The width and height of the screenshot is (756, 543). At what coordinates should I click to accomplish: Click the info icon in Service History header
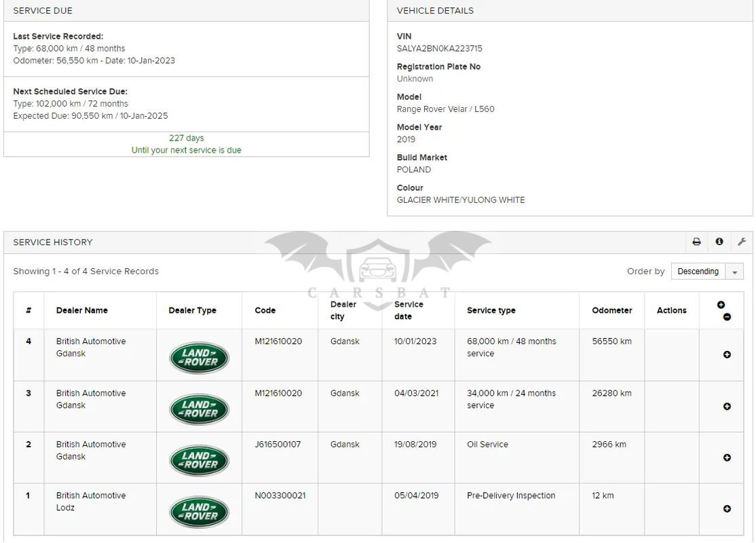pyautogui.click(x=719, y=242)
